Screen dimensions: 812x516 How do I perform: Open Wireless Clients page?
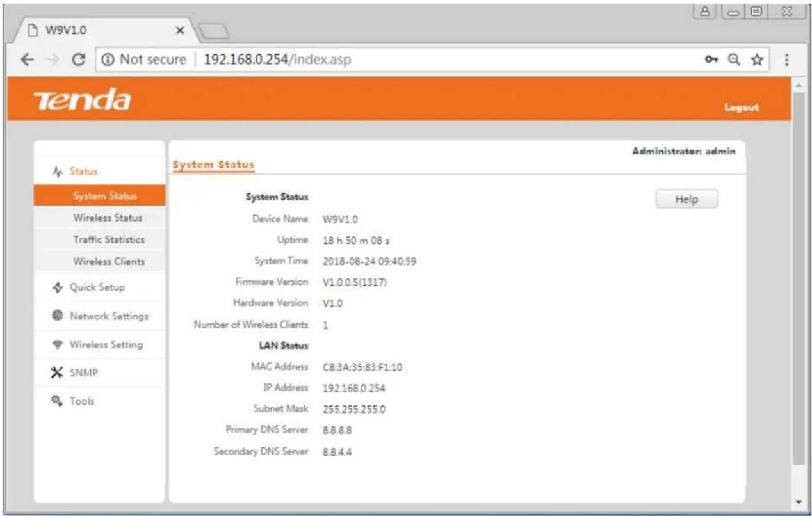point(99,261)
